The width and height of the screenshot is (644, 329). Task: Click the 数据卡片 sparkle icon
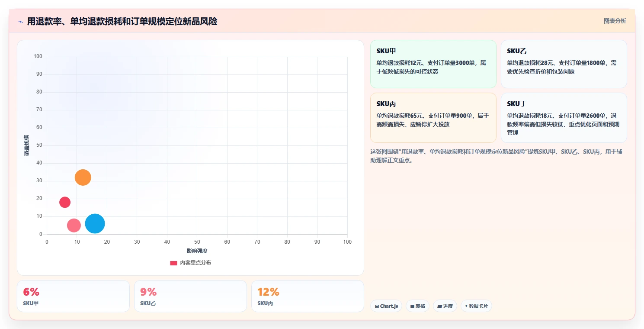[x=466, y=306]
